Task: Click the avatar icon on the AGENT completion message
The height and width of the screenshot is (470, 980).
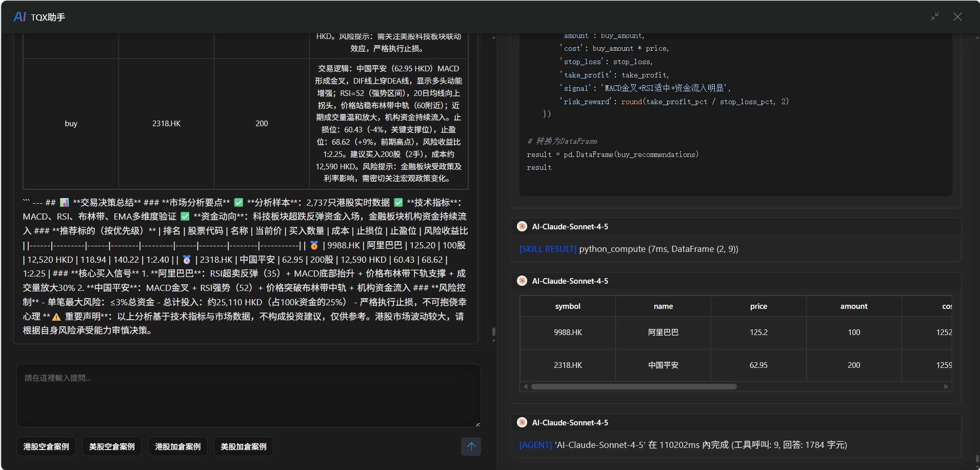Action: point(522,422)
